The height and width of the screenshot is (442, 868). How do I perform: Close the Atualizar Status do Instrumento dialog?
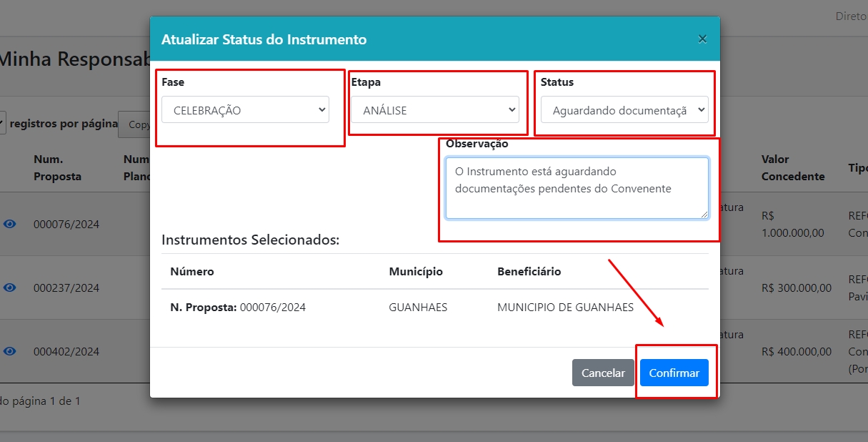(702, 39)
